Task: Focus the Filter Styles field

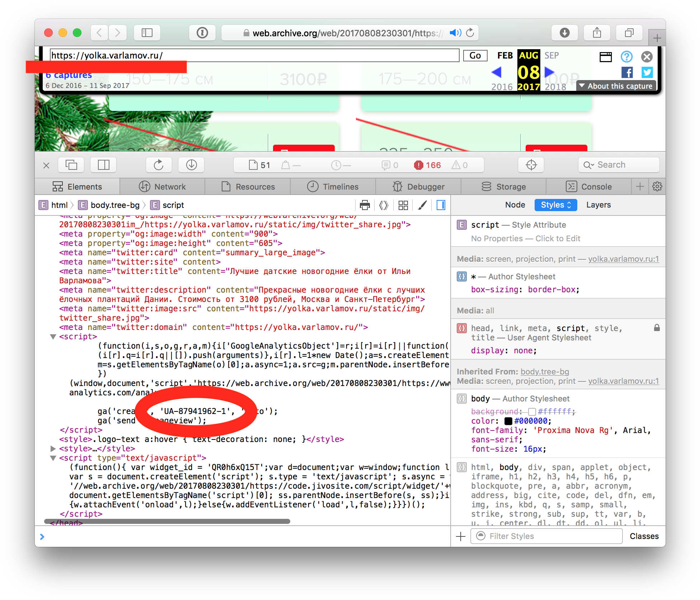Action: tap(546, 536)
